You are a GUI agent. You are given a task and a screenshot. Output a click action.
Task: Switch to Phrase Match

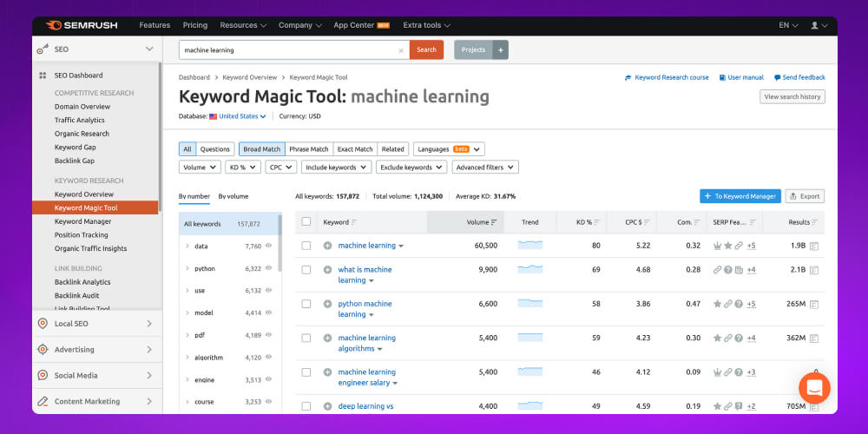[x=309, y=149]
